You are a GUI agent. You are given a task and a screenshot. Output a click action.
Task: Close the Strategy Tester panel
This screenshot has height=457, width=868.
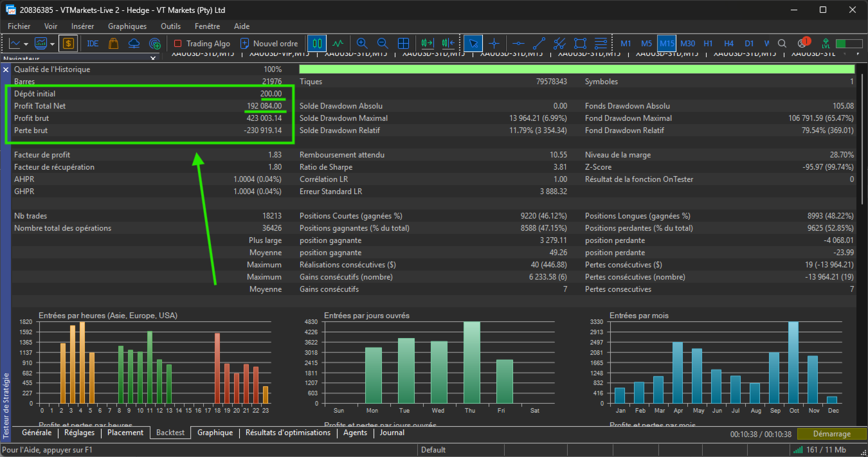[6, 69]
